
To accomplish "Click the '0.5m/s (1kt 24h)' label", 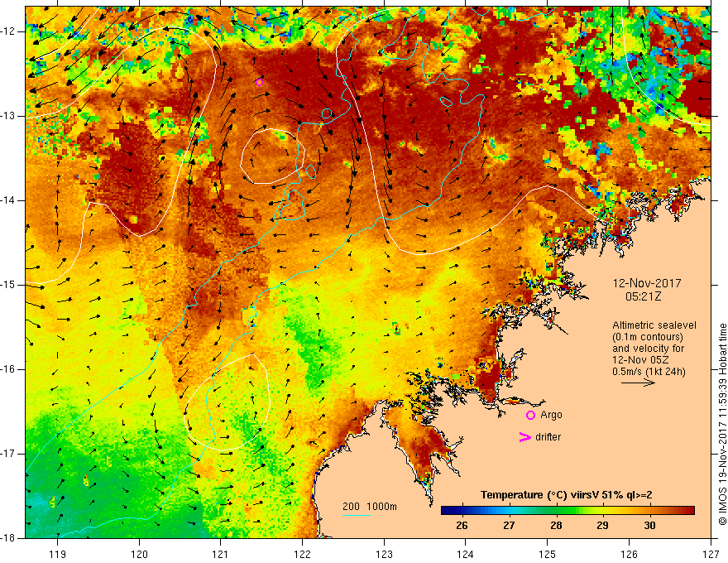I will (649, 372).
